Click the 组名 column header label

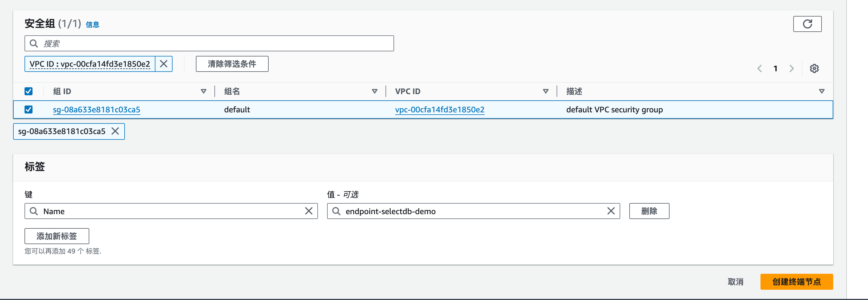[232, 91]
